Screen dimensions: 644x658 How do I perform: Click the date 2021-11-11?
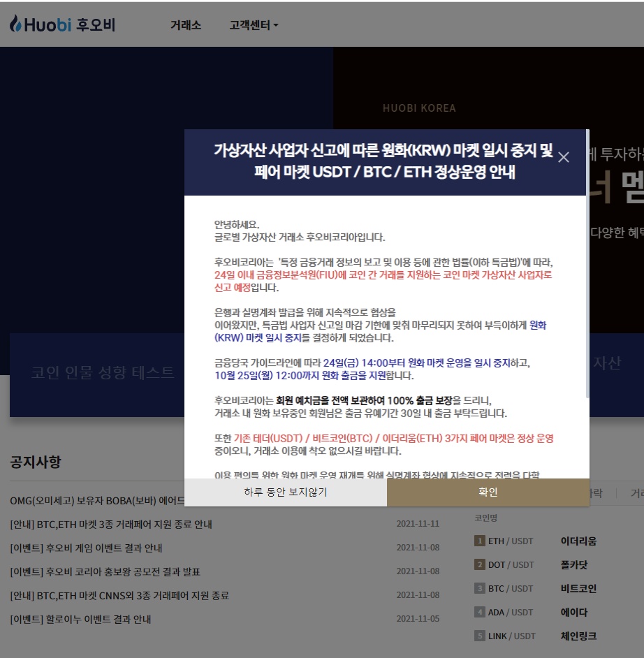(x=418, y=524)
